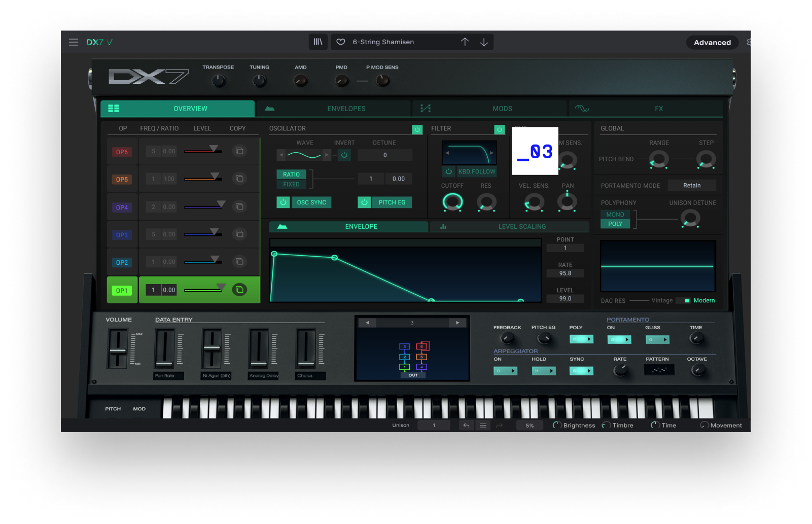Click the Brightness macro knob icon
812x524 pixels.
(x=556, y=425)
